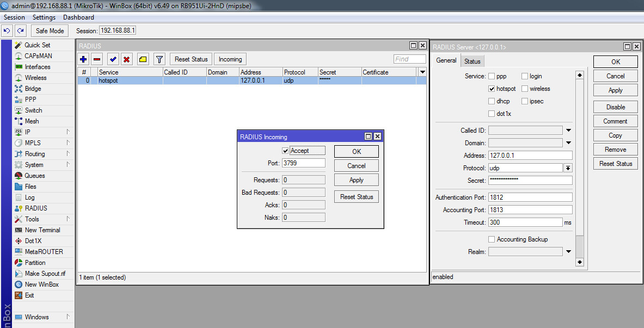Image resolution: width=644 pixels, height=328 pixels.
Task: Open the Dashboard menu
Action: pos(78,17)
